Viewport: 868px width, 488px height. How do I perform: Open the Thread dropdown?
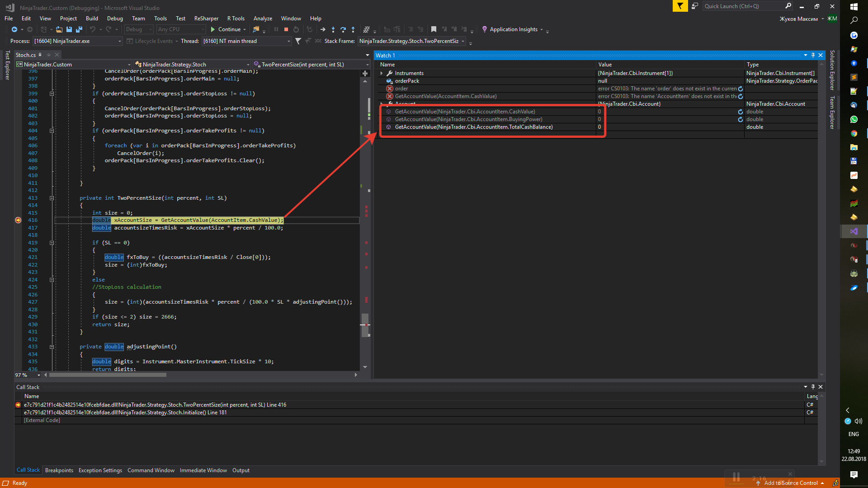tap(288, 41)
